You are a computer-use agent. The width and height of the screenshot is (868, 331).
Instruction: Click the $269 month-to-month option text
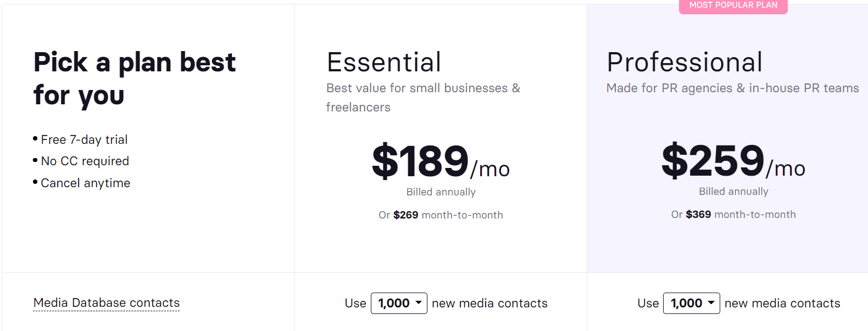click(441, 215)
